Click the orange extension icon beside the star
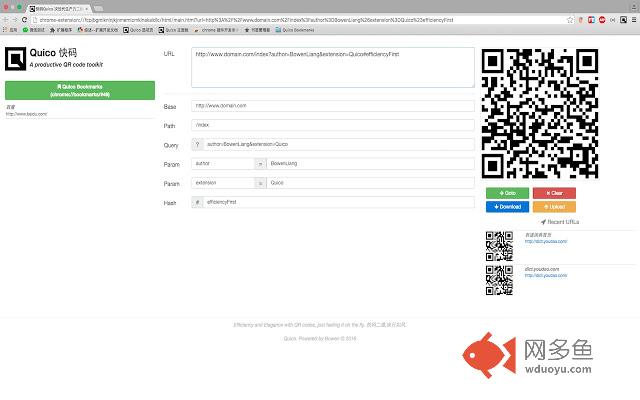 click(x=580, y=20)
